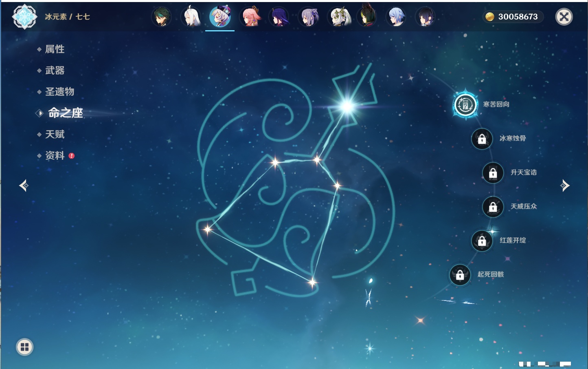Switch to pink-haired Yae Miko avatar
The image size is (588, 369).
250,17
